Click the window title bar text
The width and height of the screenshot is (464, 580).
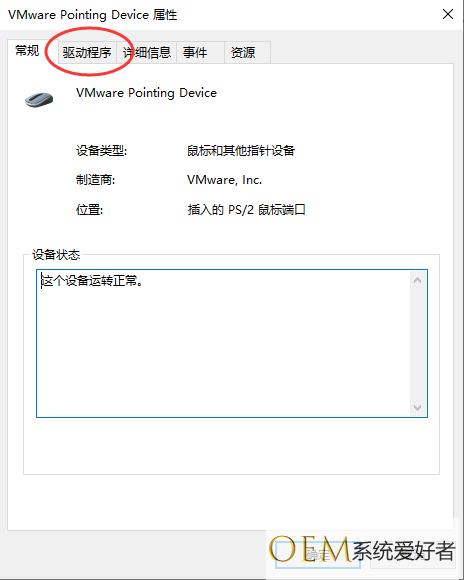[93, 15]
